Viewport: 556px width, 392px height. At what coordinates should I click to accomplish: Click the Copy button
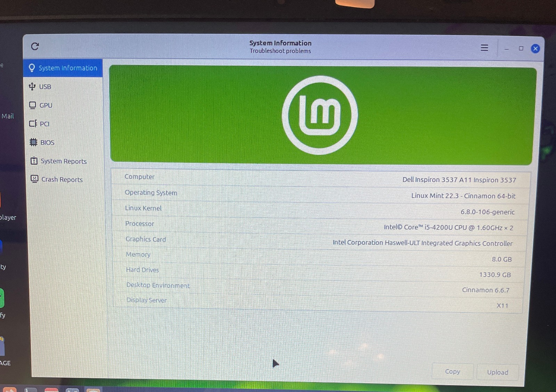tap(452, 372)
